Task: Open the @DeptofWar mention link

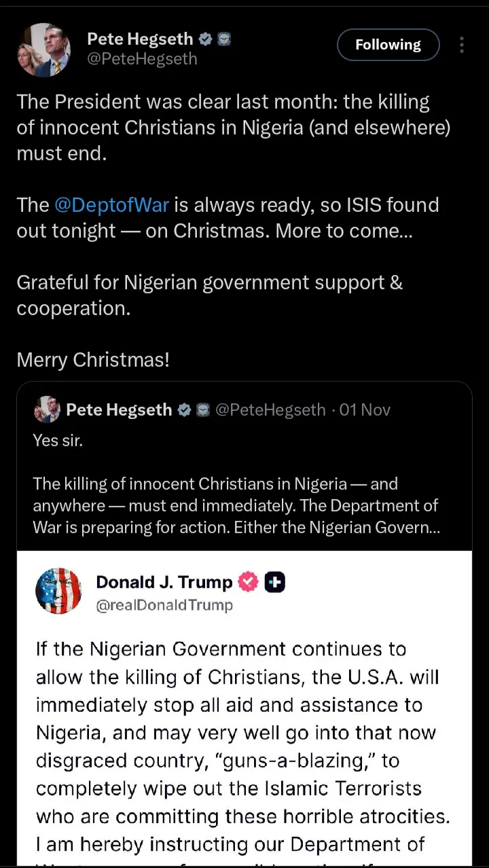Action: [x=111, y=204]
